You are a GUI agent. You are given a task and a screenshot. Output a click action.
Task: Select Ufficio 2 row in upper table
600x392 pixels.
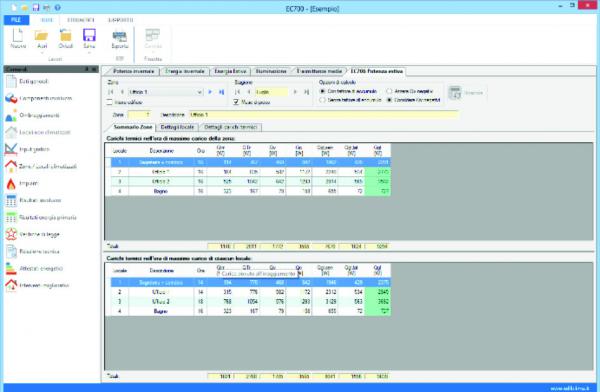pos(248,181)
